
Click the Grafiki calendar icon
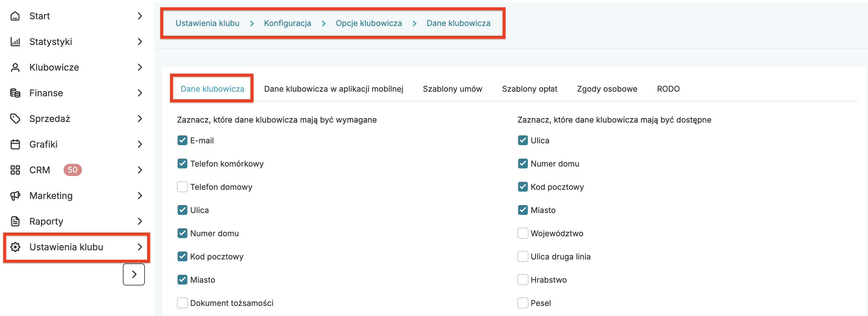point(15,144)
